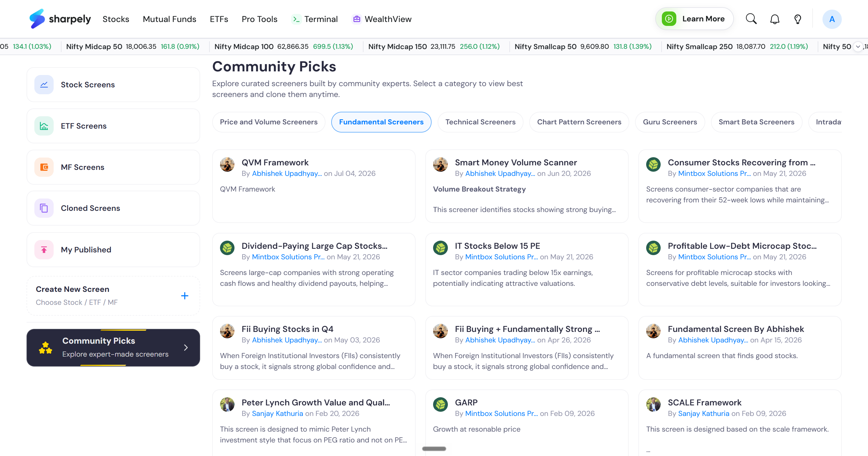Viewport: 868px width, 456px height.
Task: Open Mintbox Solutions link on GARP card
Action: (502, 414)
